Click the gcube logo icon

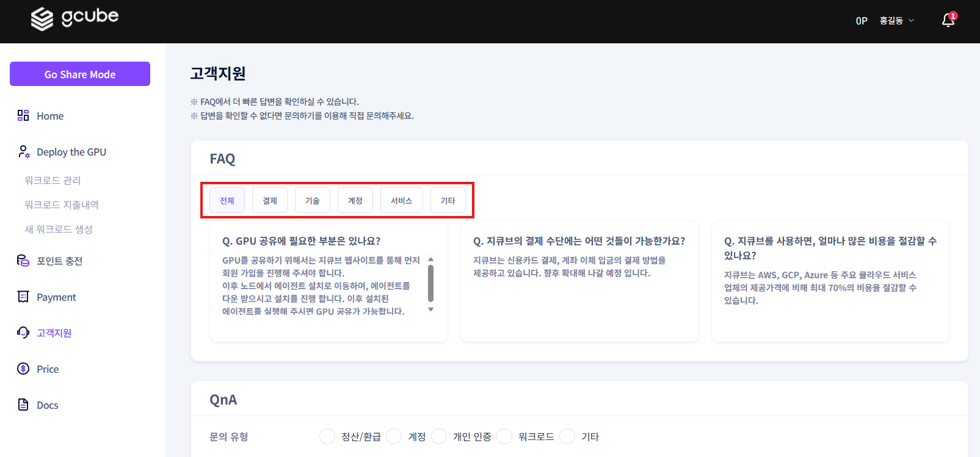pyautogui.click(x=42, y=19)
